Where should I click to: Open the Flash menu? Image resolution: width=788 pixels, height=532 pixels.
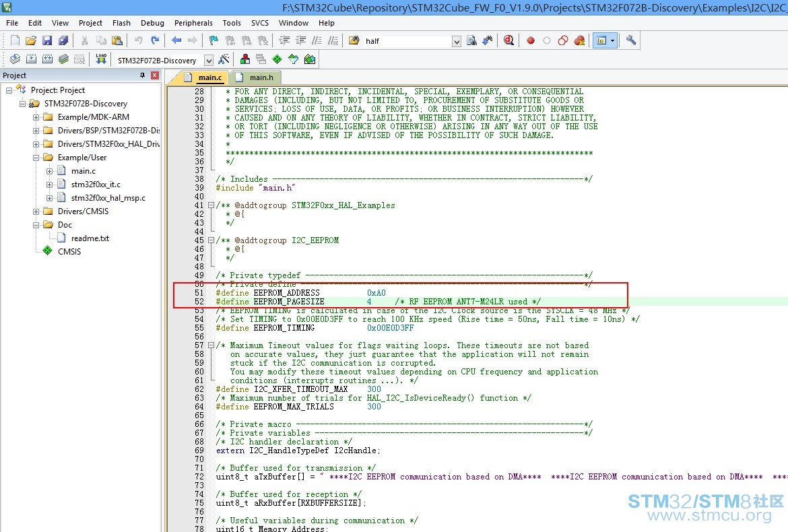(121, 23)
